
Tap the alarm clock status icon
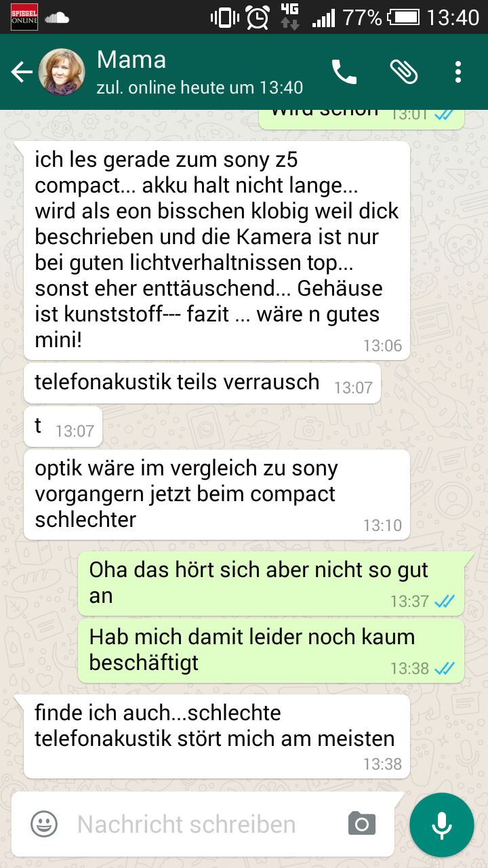(258, 18)
